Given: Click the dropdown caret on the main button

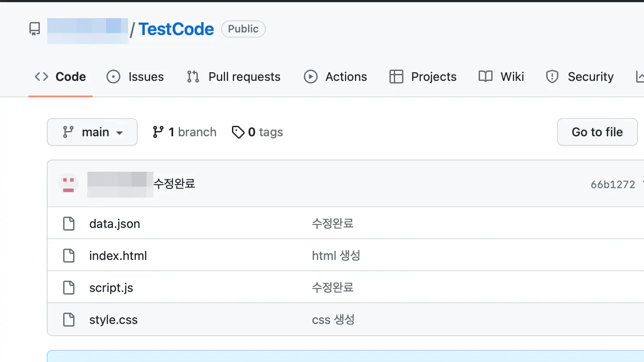Looking at the screenshot, I should pos(120,132).
